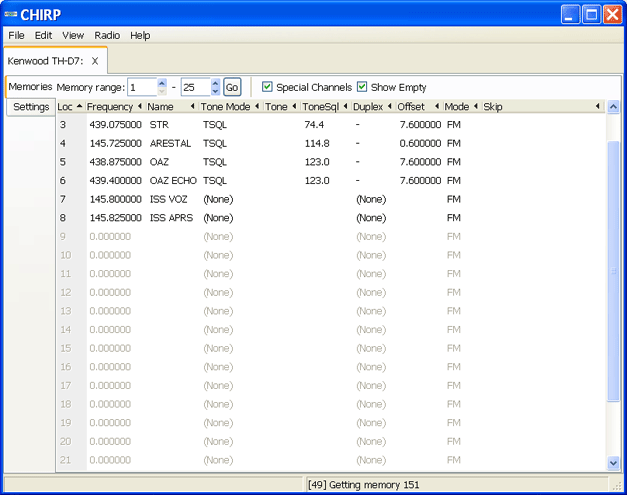This screenshot has width=627, height=495.
Task: Click ToneSql value 74.4
Action: coord(314,125)
